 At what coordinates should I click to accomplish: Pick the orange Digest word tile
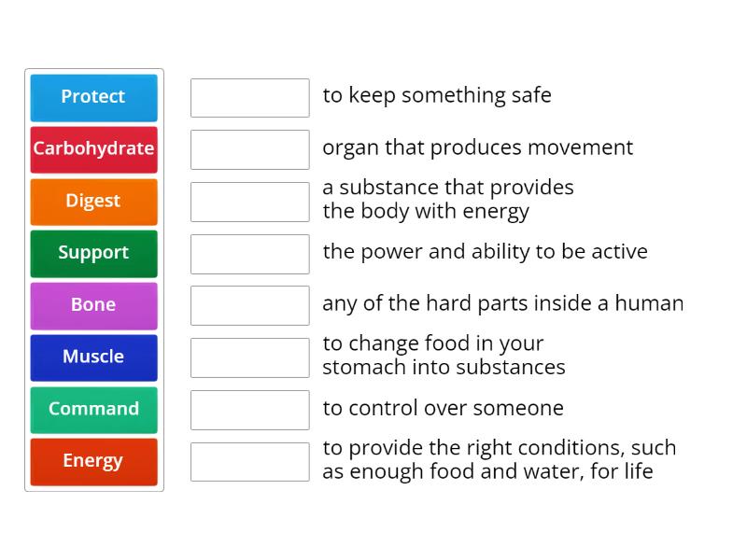point(93,202)
